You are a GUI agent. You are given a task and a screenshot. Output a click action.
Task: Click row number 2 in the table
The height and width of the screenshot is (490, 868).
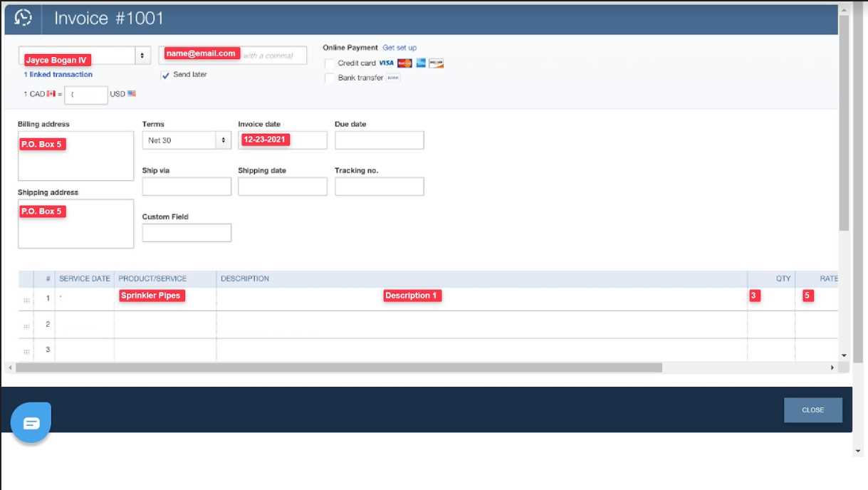click(48, 324)
